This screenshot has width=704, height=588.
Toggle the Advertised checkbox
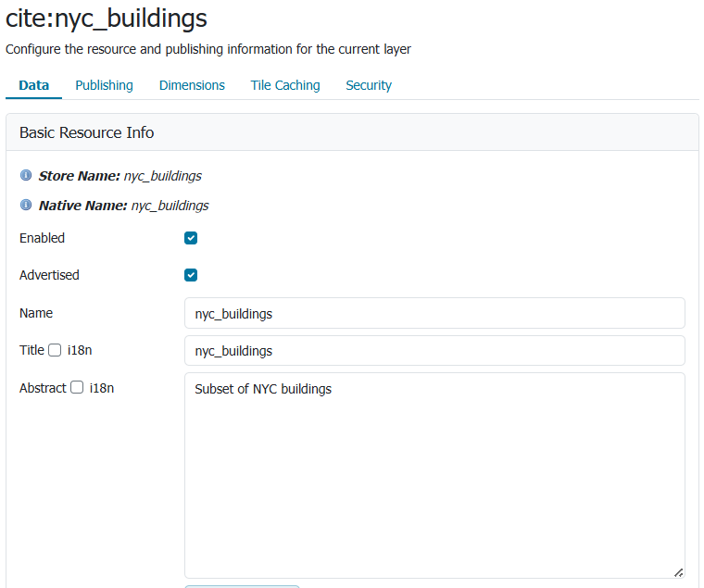click(x=191, y=275)
